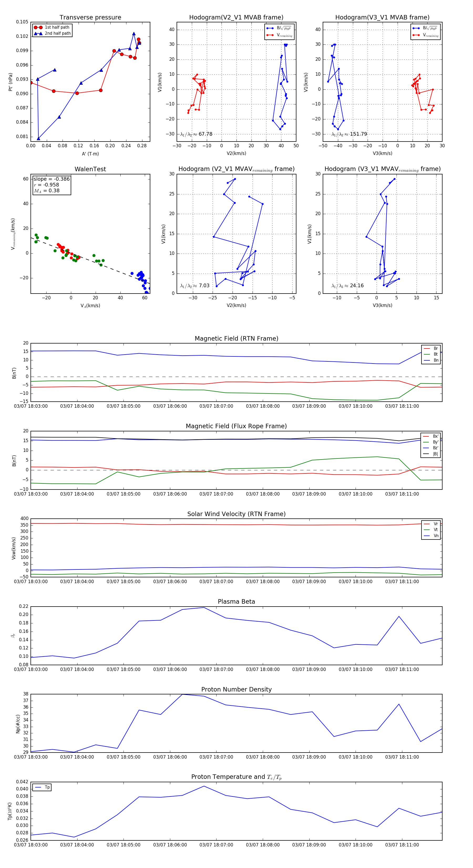The image size is (473, 868).
Task: Click the Br red line legend swatch
Action: [427, 349]
